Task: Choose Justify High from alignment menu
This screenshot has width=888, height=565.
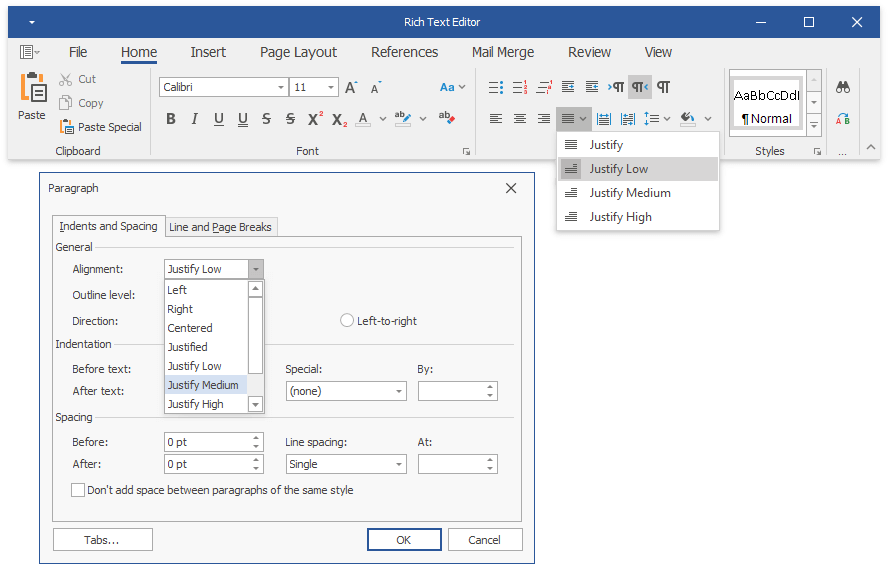Action: (x=620, y=217)
